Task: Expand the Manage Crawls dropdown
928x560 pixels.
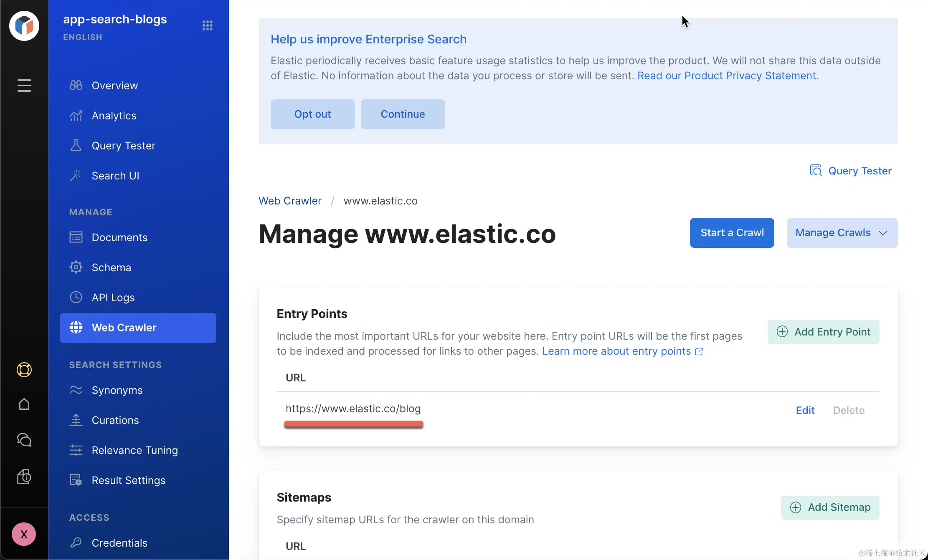Action: tap(842, 233)
